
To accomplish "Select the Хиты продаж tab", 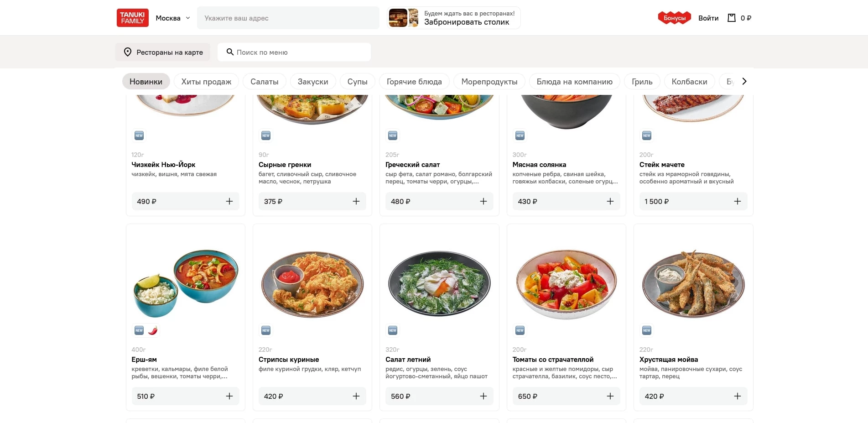I will [x=206, y=82].
